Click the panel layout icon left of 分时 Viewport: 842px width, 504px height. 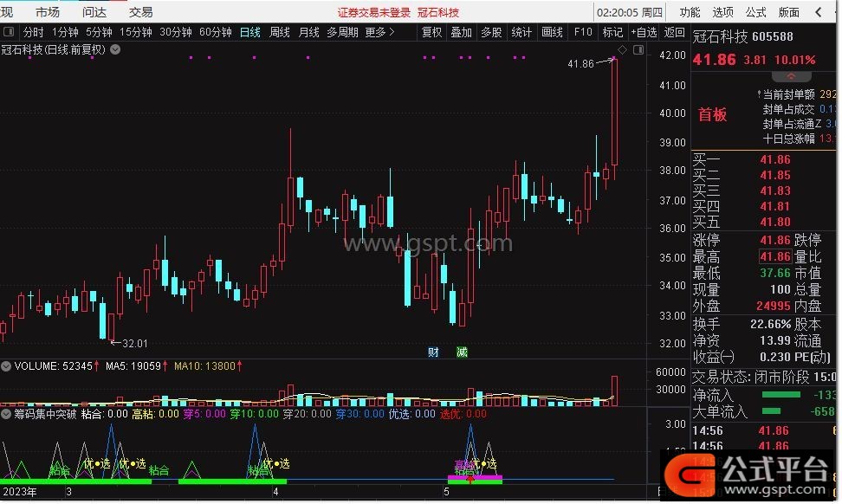[9, 32]
